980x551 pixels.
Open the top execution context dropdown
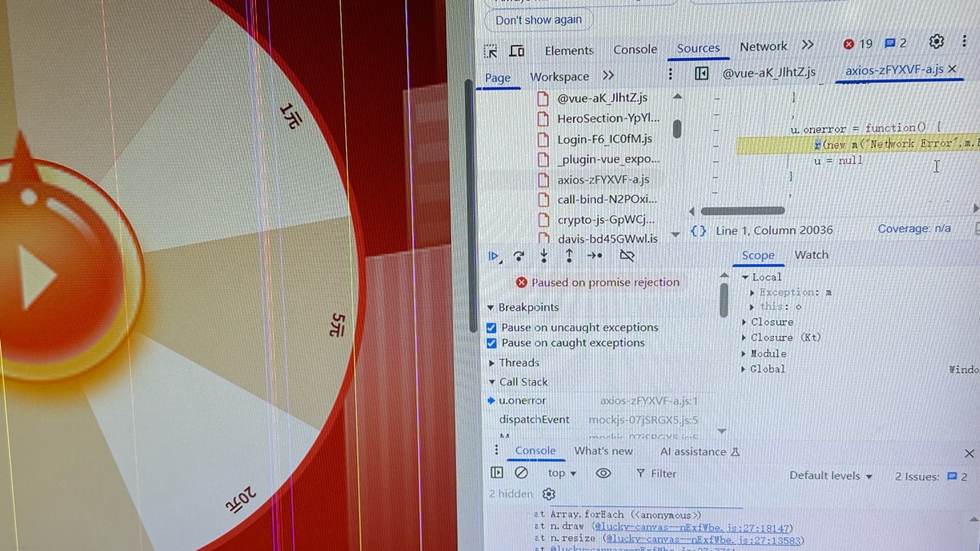pyautogui.click(x=562, y=474)
